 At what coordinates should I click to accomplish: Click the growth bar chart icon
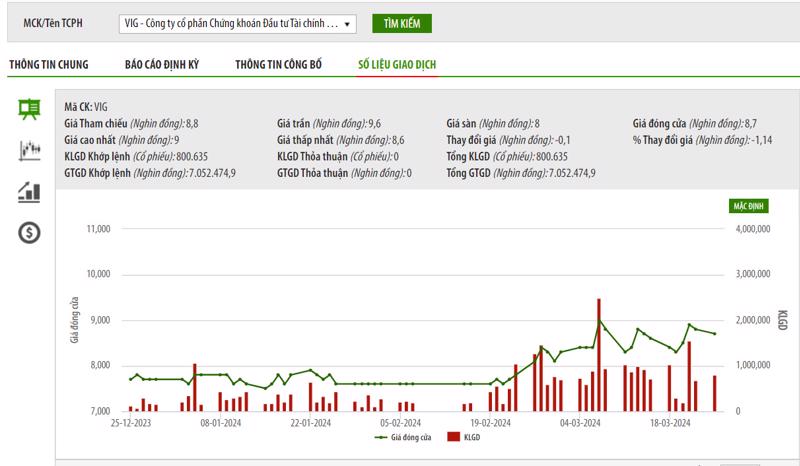30,192
